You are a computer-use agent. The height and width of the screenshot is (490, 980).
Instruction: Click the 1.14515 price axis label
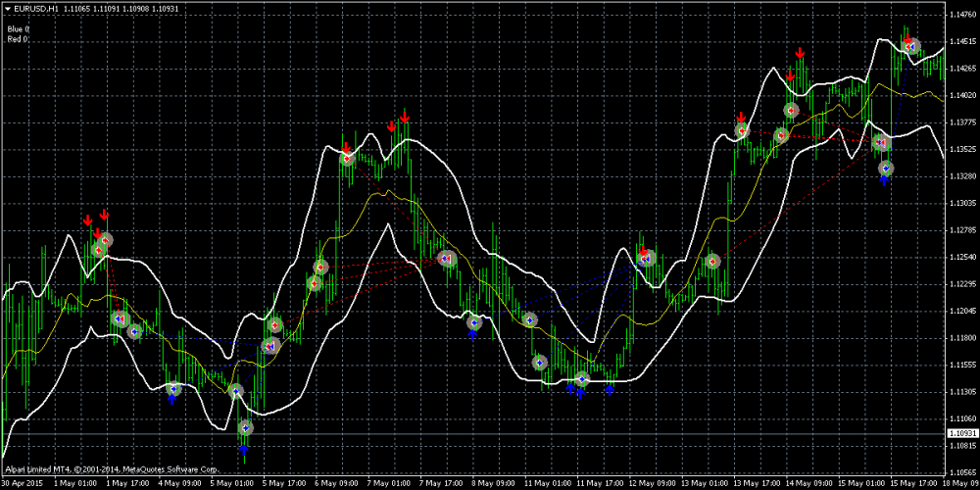(962, 41)
